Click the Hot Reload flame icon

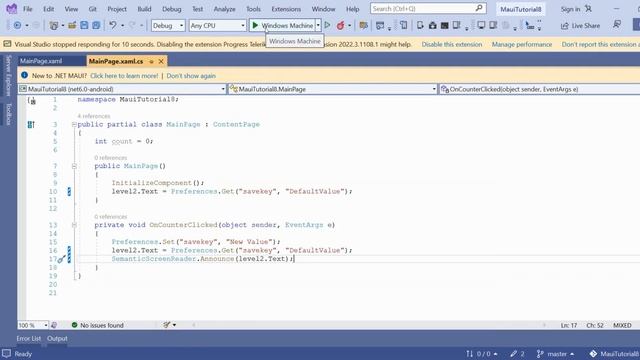coord(340,25)
